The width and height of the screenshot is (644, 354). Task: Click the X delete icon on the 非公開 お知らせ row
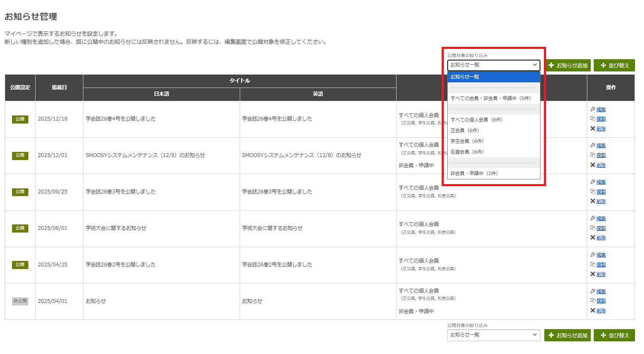point(593,310)
